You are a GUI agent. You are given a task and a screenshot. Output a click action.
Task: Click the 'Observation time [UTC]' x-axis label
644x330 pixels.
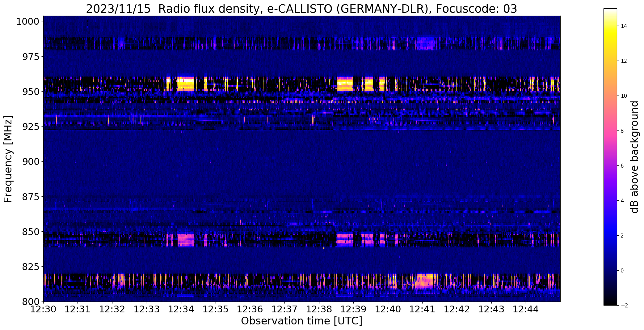[301, 321]
